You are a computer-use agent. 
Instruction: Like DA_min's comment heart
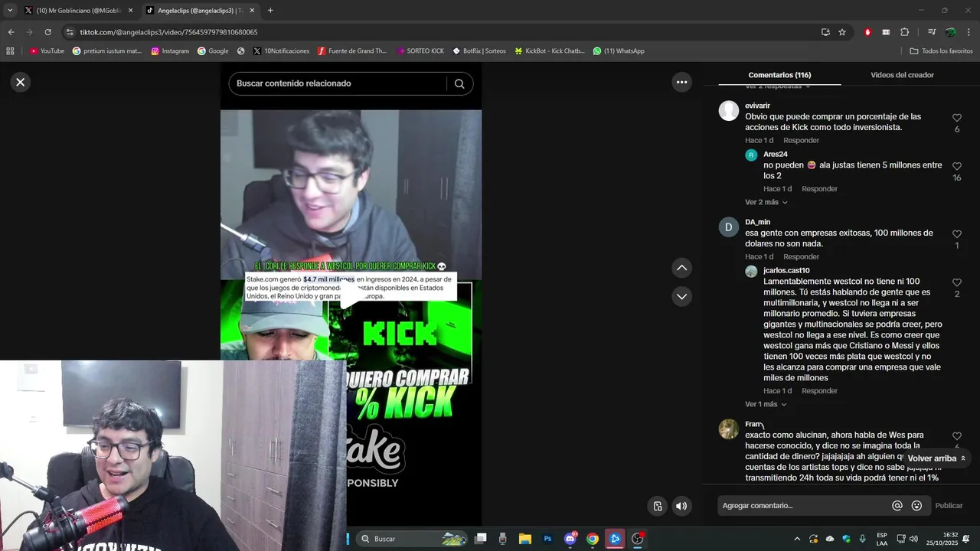957,234
